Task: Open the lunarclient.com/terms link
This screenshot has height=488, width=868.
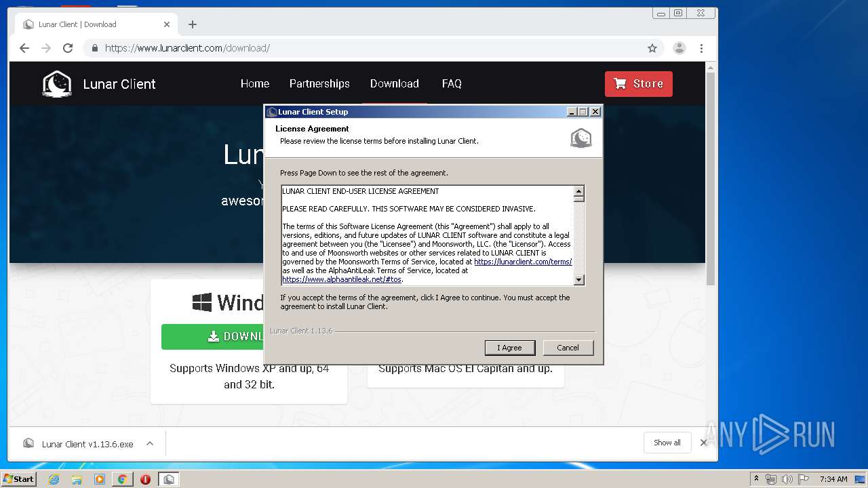Action: coord(523,262)
